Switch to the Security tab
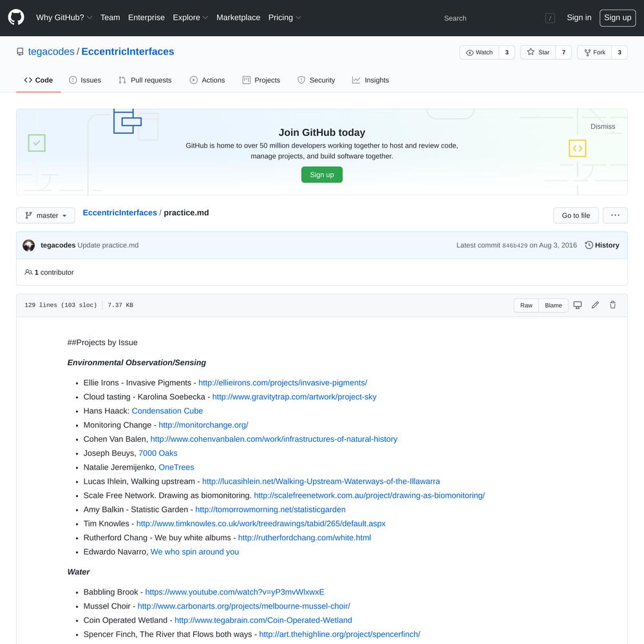644x644 pixels. [316, 80]
